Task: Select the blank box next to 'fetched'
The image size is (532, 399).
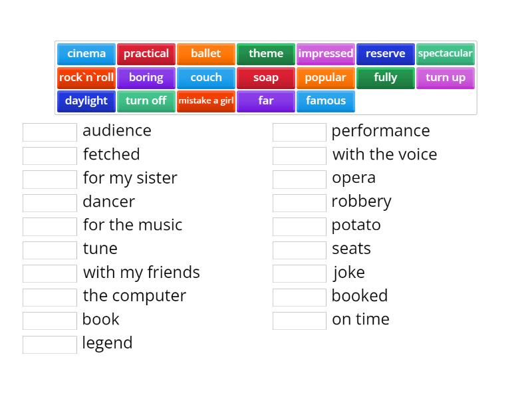Action: tap(50, 156)
